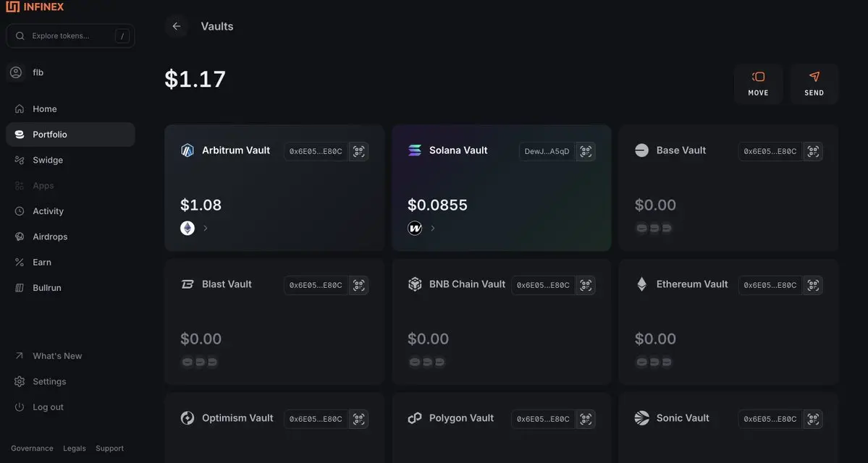The width and height of the screenshot is (868, 463).
Task: Show QR code for Blast Vault
Action: (x=359, y=286)
